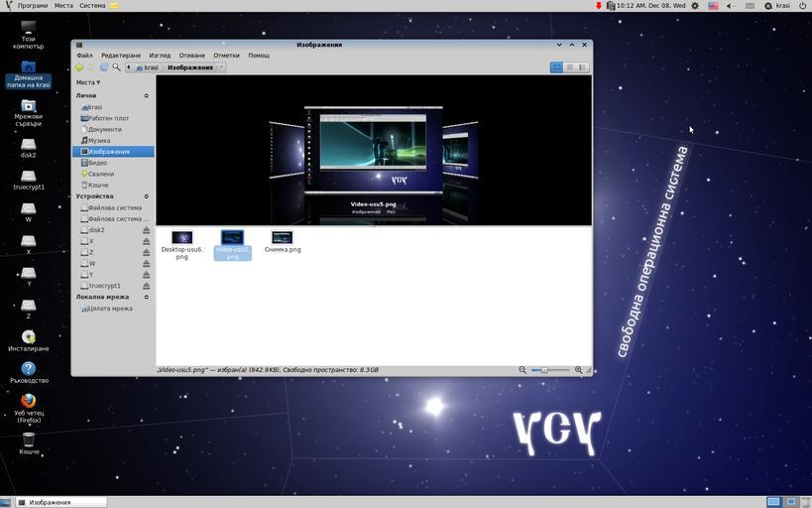Switch to list view mode
This screenshot has width=812, height=508.
click(x=569, y=67)
